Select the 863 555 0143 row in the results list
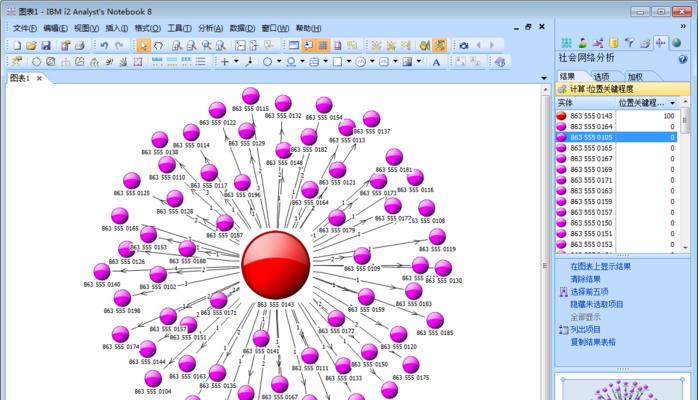The height and width of the screenshot is (400, 698). [617, 116]
